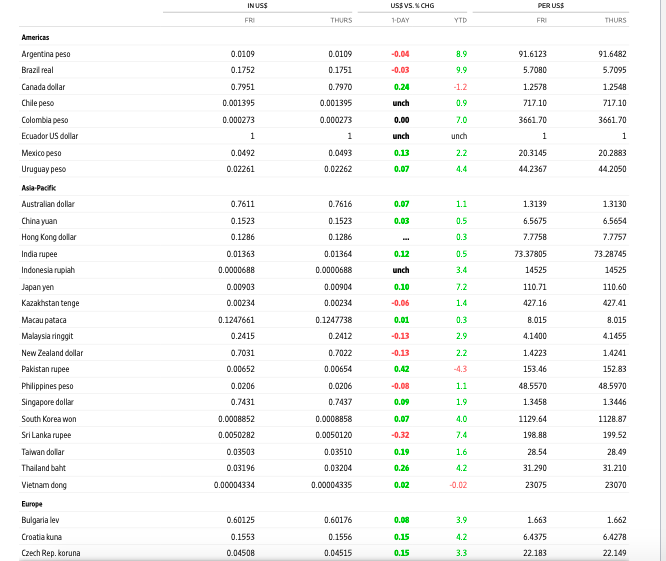Click Croatia kuna per-US$ value 6.4375

pos(535,537)
